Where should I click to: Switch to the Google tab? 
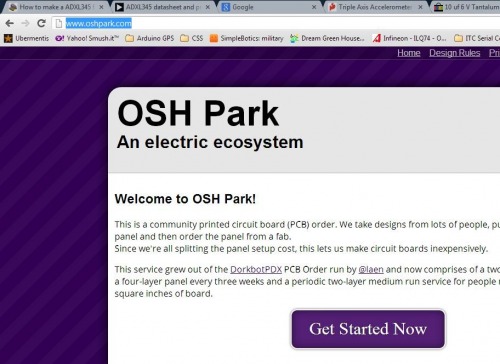(x=269, y=7)
